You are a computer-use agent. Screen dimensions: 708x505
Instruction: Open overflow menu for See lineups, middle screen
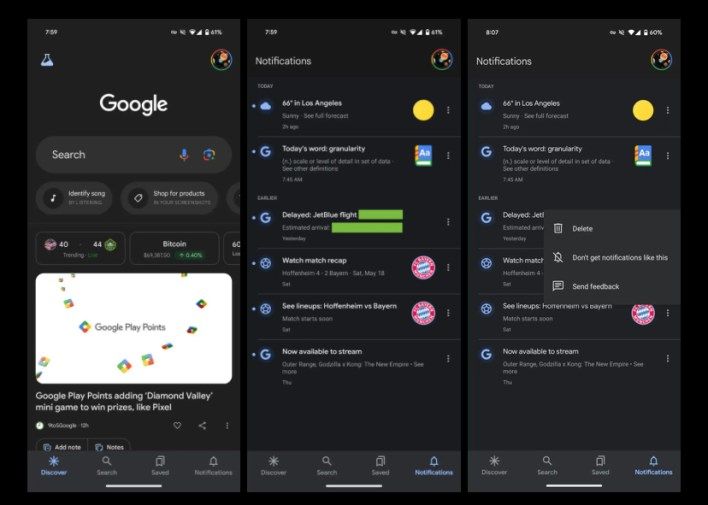coord(448,313)
